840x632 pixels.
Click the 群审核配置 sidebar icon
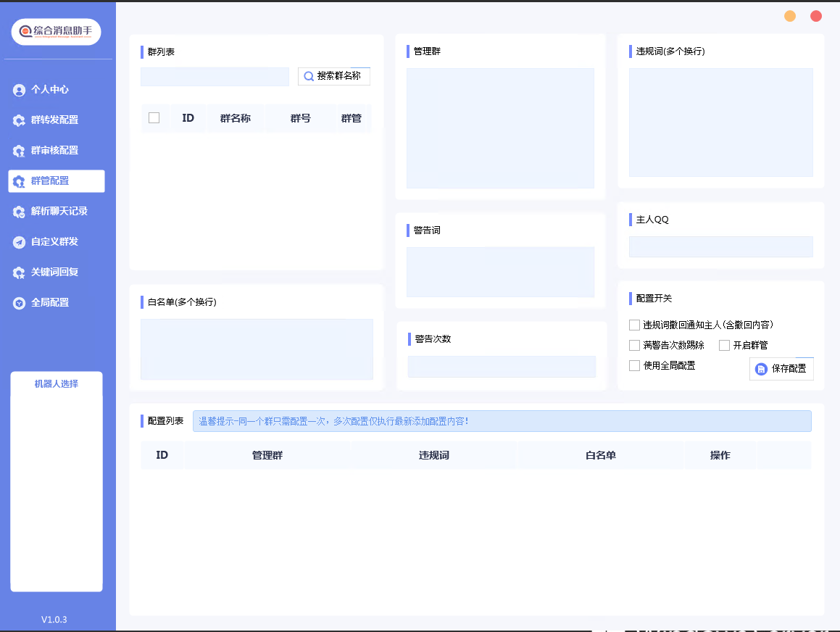[19, 151]
